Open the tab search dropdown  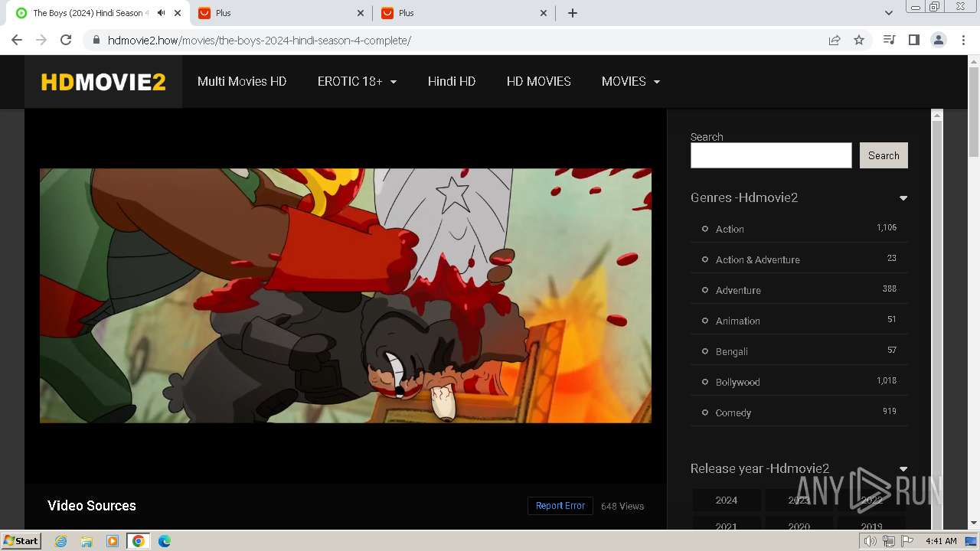pos(888,13)
